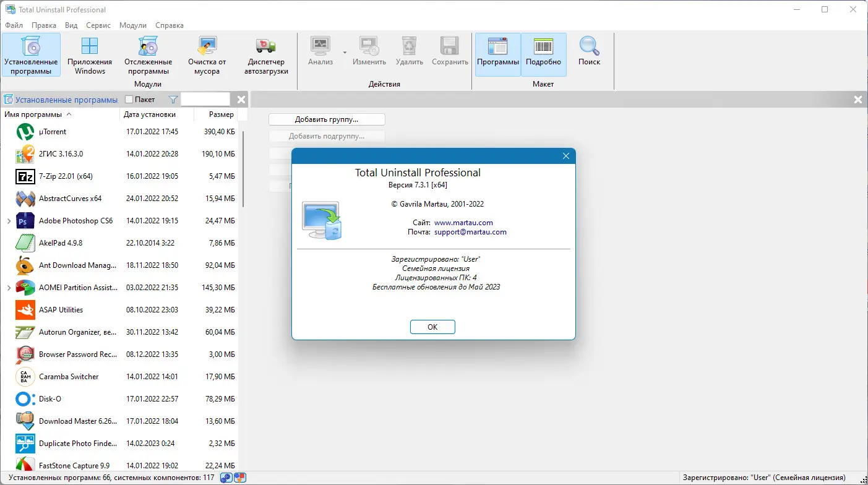Close the Total Uninstall Professional about dialog
Screen dimensions: 868x485
click(x=566, y=157)
